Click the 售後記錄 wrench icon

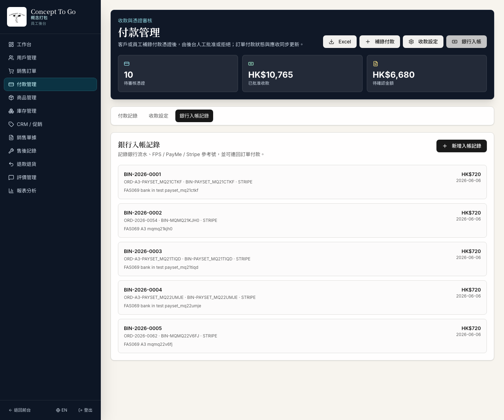tap(11, 151)
